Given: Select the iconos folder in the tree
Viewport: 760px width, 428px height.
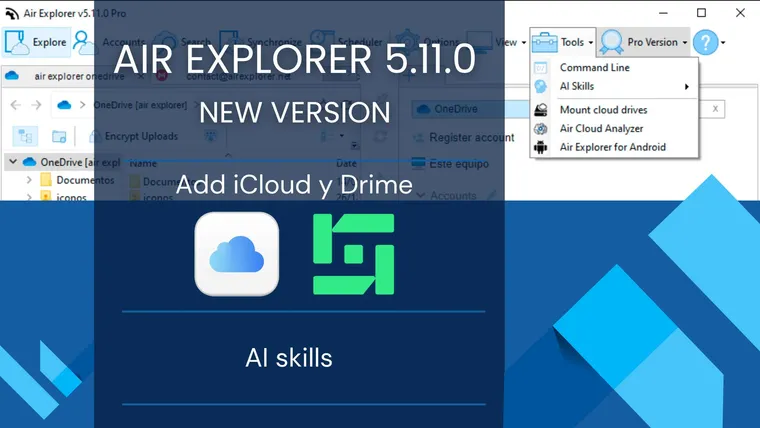Looking at the screenshot, I should [x=64, y=197].
